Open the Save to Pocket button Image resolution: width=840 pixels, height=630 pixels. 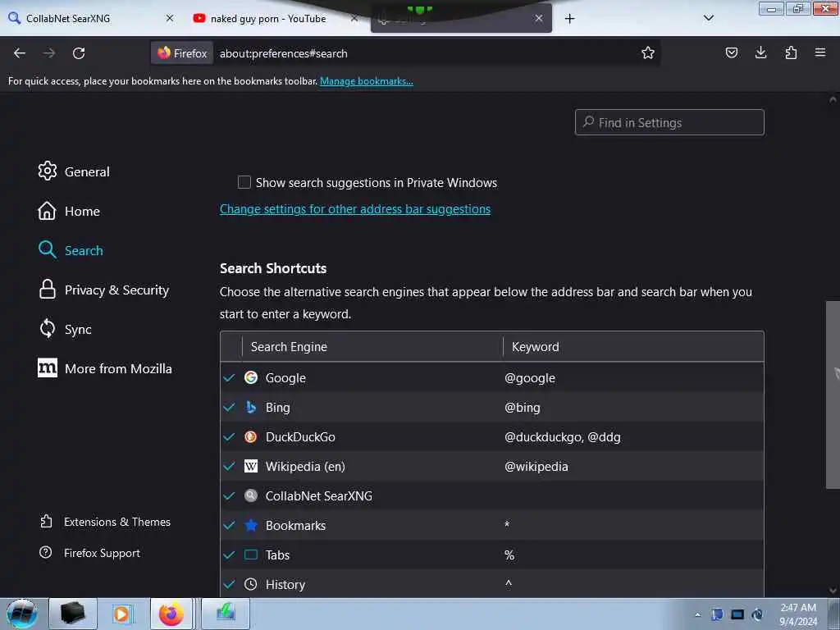pos(731,52)
